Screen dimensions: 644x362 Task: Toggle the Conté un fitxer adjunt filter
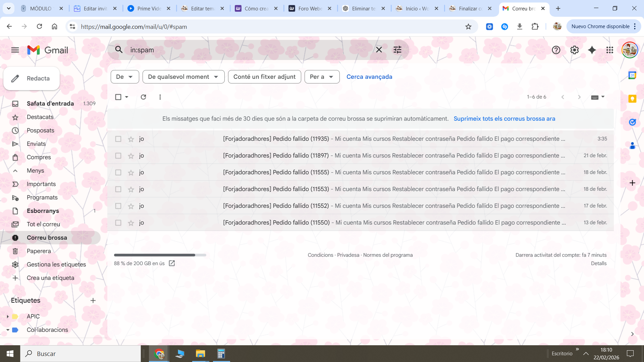click(x=264, y=77)
